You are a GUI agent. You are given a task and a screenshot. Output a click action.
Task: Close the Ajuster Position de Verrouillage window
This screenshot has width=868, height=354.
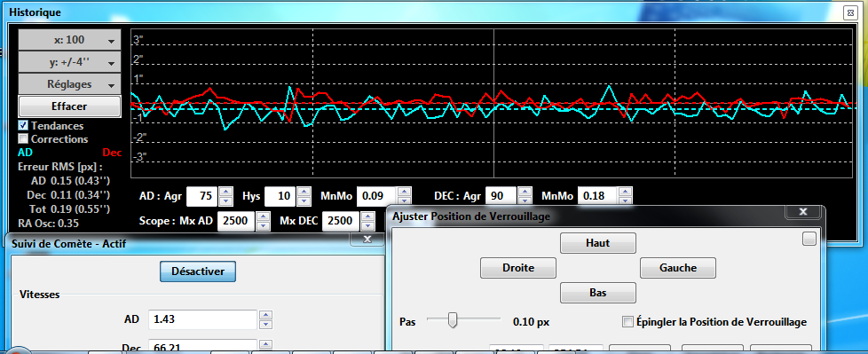tap(803, 212)
